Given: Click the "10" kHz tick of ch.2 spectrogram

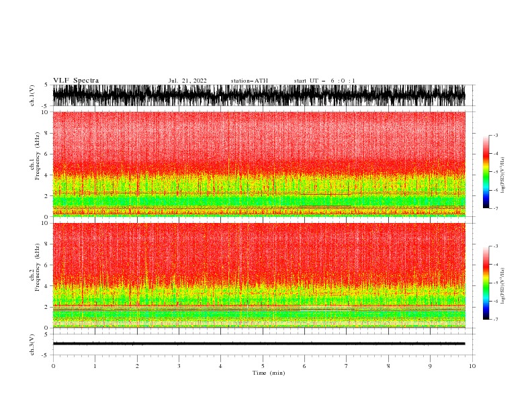Looking at the screenshot, I should click(45, 223).
